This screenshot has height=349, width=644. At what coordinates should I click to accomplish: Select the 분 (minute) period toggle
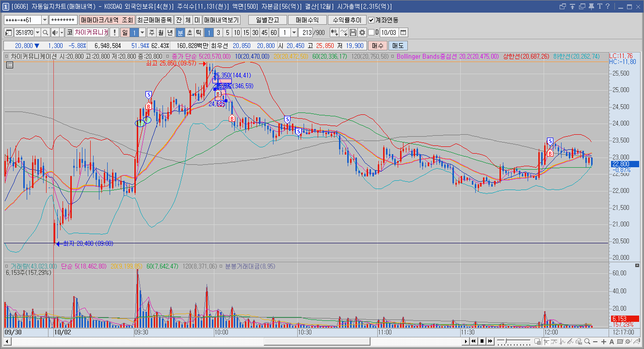(x=180, y=32)
